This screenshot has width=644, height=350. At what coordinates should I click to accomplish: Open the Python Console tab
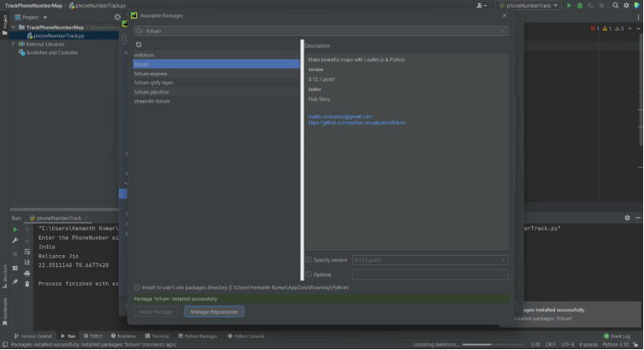coord(246,336)
